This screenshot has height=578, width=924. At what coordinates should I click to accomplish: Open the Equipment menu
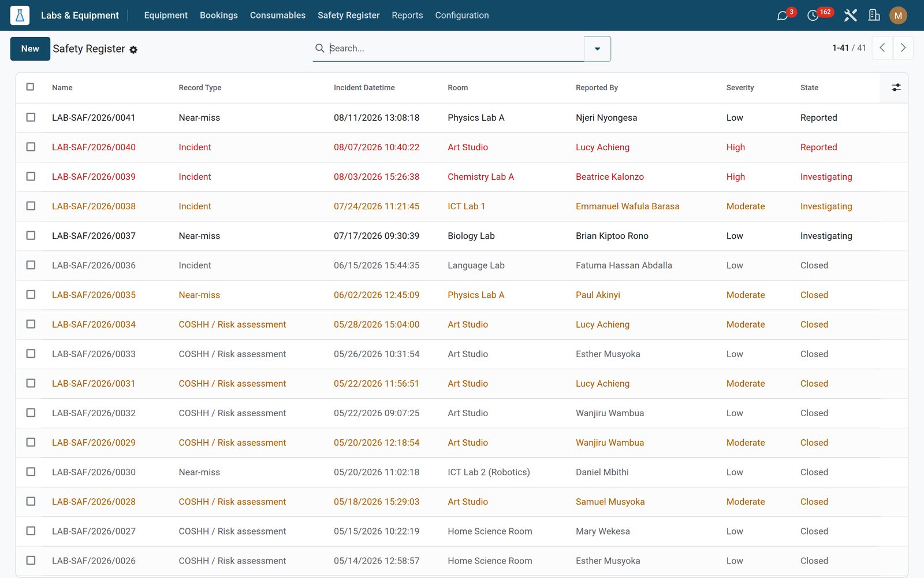click(166, 16)
